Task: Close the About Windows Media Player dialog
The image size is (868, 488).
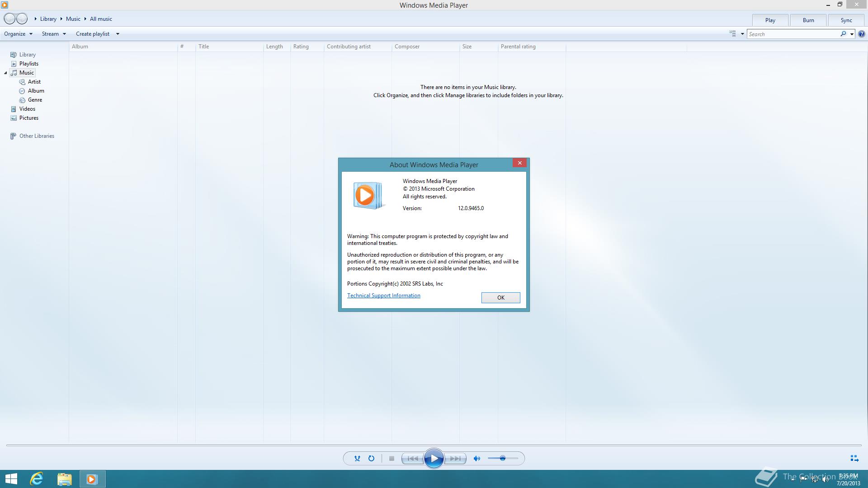Action: (x=519, y=163)
